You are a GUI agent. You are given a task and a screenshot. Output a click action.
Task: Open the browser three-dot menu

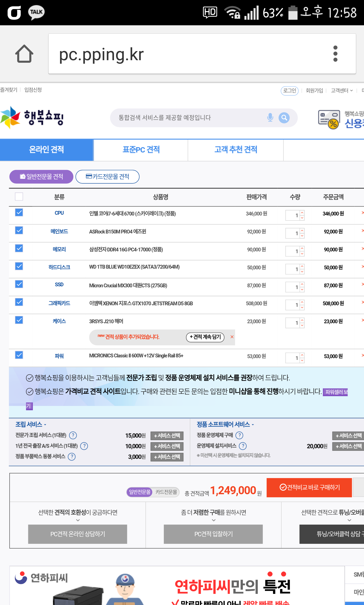click(x=335, y=54)
